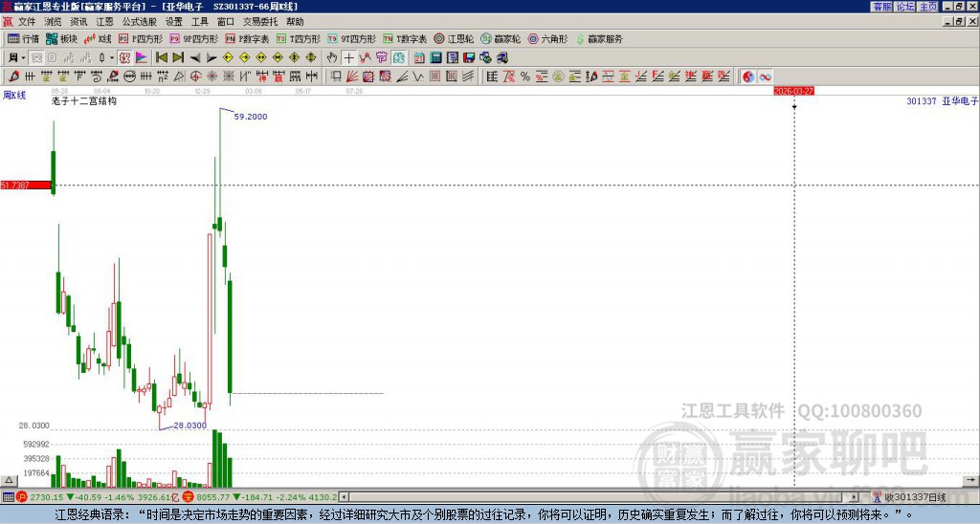Select the gold 金 circle tool
Image resolution: width=980 pixels, height=524 pixels.
(x=558, y=76)
